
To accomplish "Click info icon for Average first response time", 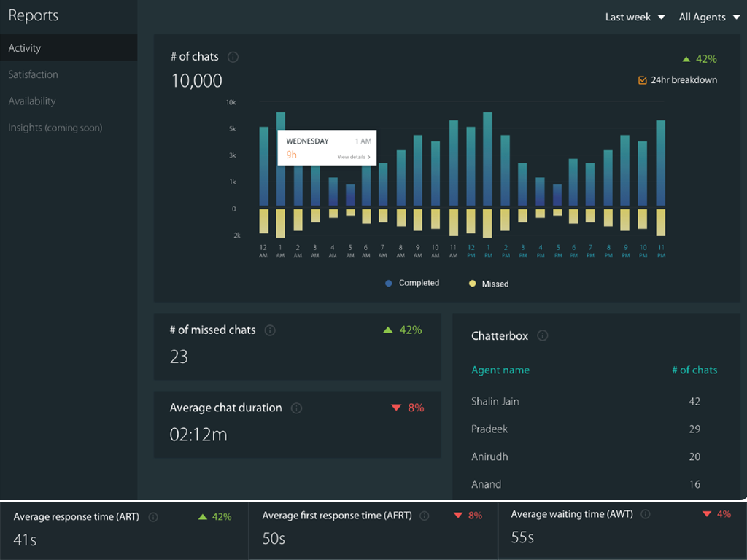I will [x=425, y=516].
